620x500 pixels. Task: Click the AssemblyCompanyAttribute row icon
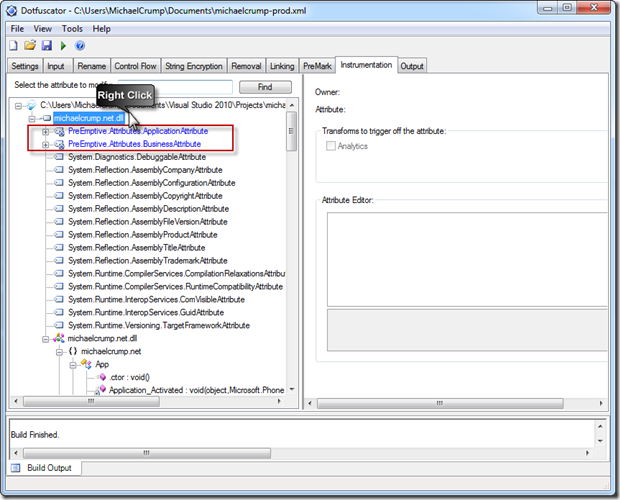59,170
